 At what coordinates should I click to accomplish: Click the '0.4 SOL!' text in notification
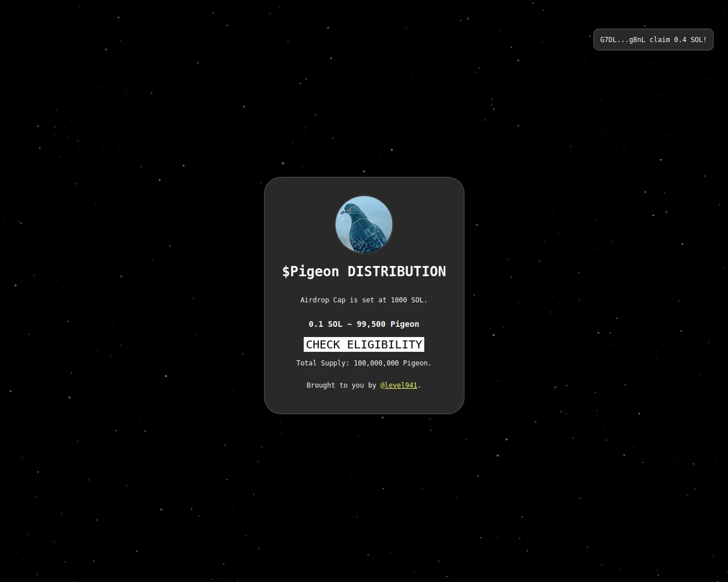tap(690, 40)
